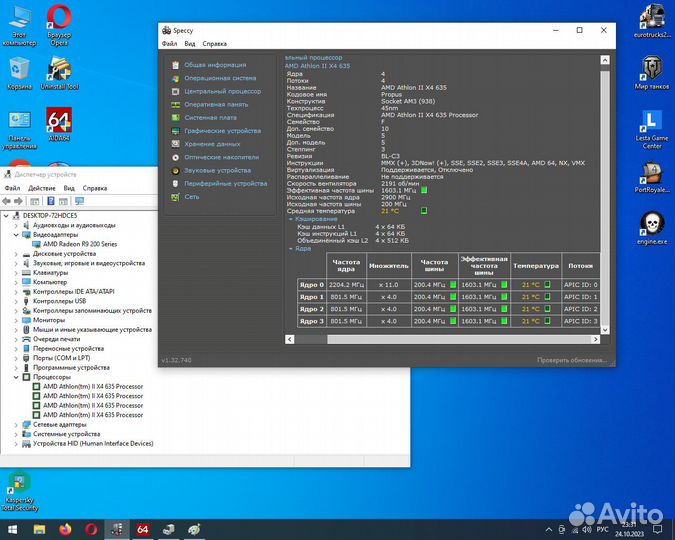Open Мир танков desktop shortcut
Viewport: 675px width, 540px height.
click(652, 72)
